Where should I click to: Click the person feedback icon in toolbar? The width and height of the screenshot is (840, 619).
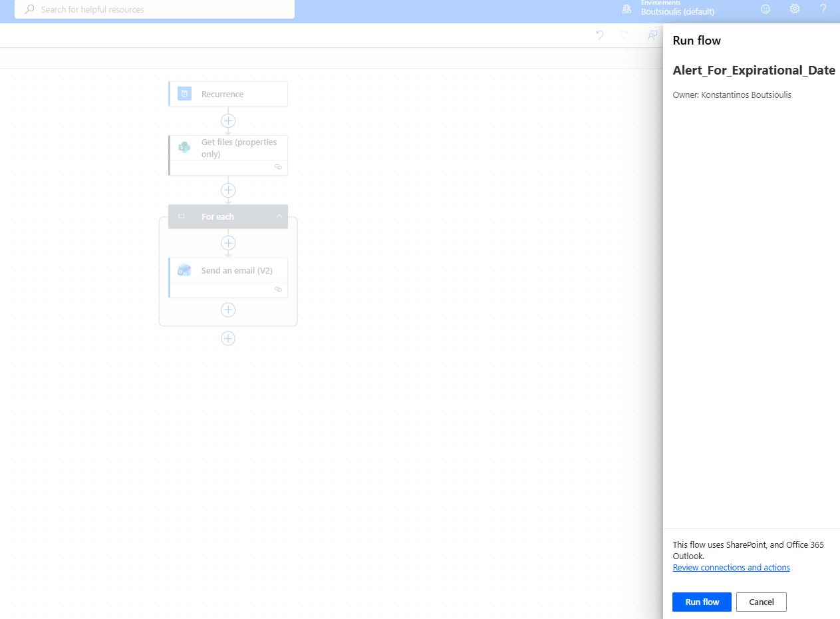point(652,35)
